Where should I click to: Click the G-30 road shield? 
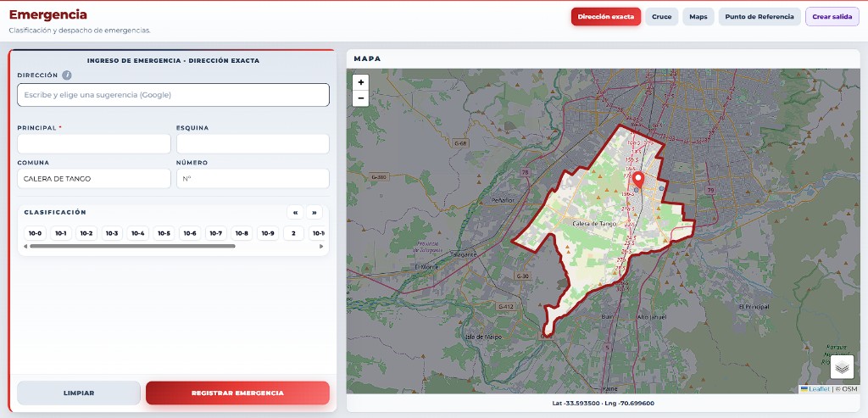pyautogui.click(x=522, y=276)
